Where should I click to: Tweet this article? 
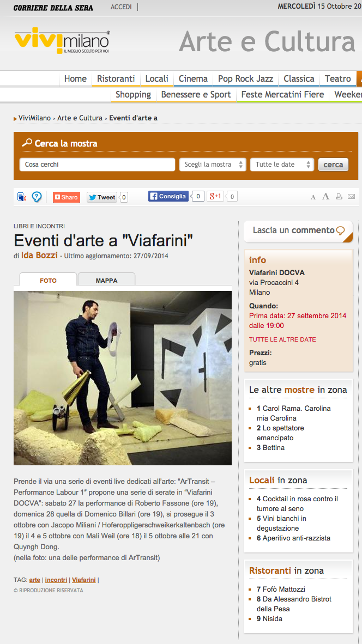click(102, 197)
